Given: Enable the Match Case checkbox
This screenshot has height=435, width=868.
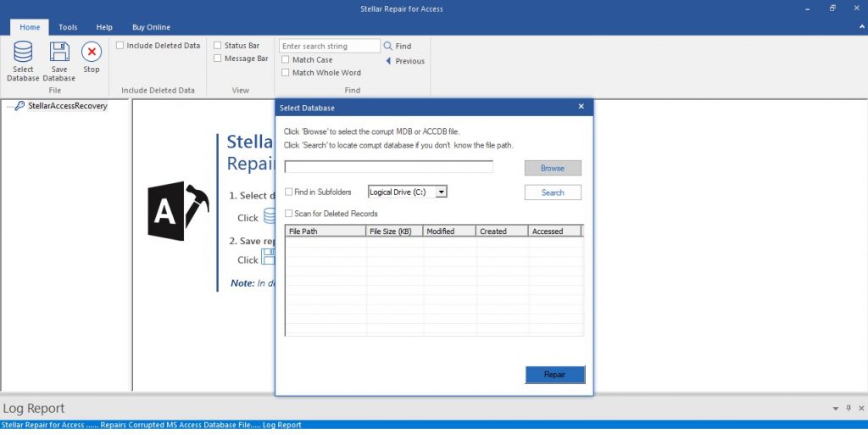Looking at the screenshot, I should [x=285, y=59].
